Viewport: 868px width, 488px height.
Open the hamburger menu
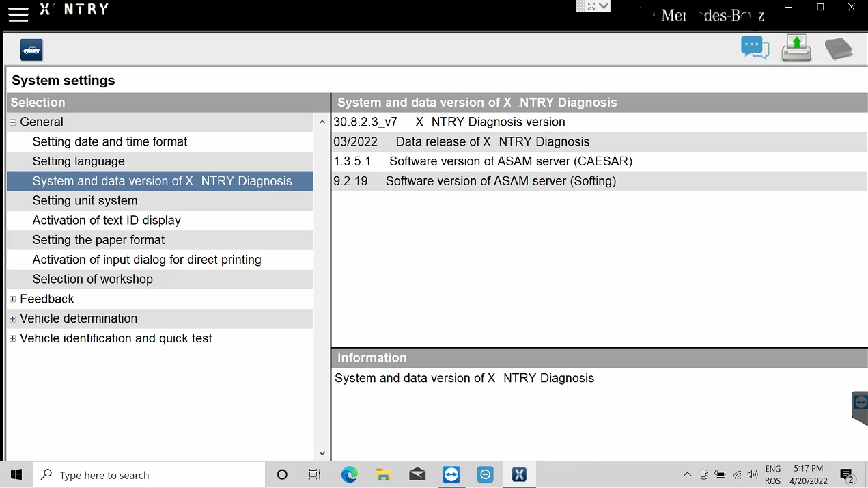click(18, 14)
